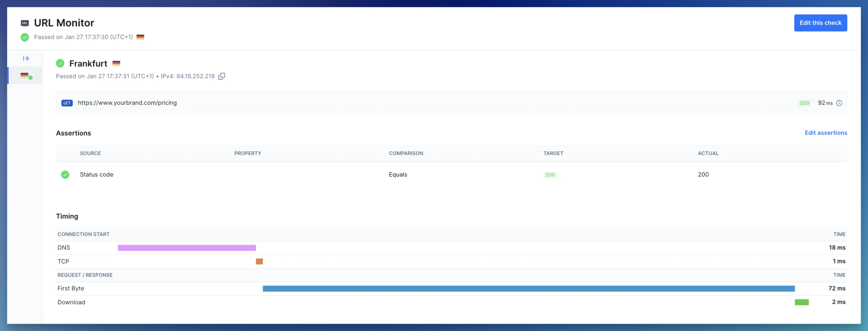The image size is (868, 331).
Task: Click the German flag beside the header timestamp
Action: coord(141,37)
